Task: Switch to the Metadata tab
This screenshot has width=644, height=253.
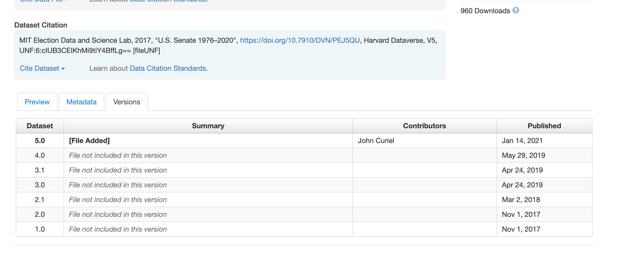Action: tap(81, 102)
